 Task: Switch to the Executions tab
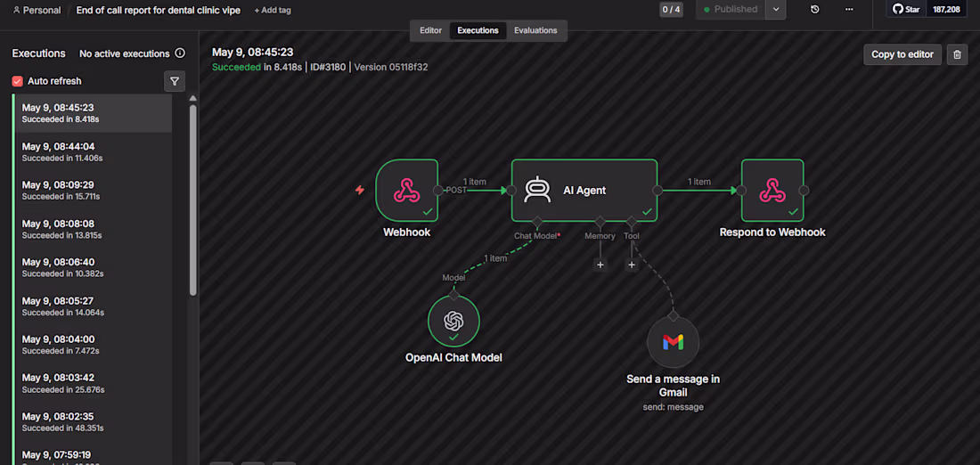(478, 30)
